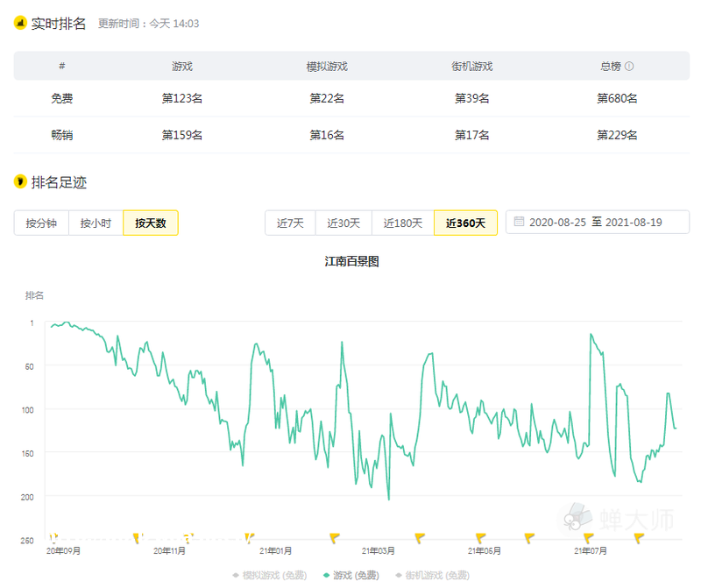
Task: Click the rightmost yellow flag on the timeline
Action: 639,537
